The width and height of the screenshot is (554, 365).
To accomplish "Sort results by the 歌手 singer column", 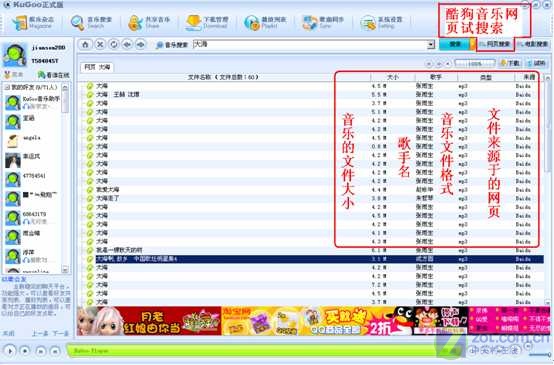I will point(436,77).
